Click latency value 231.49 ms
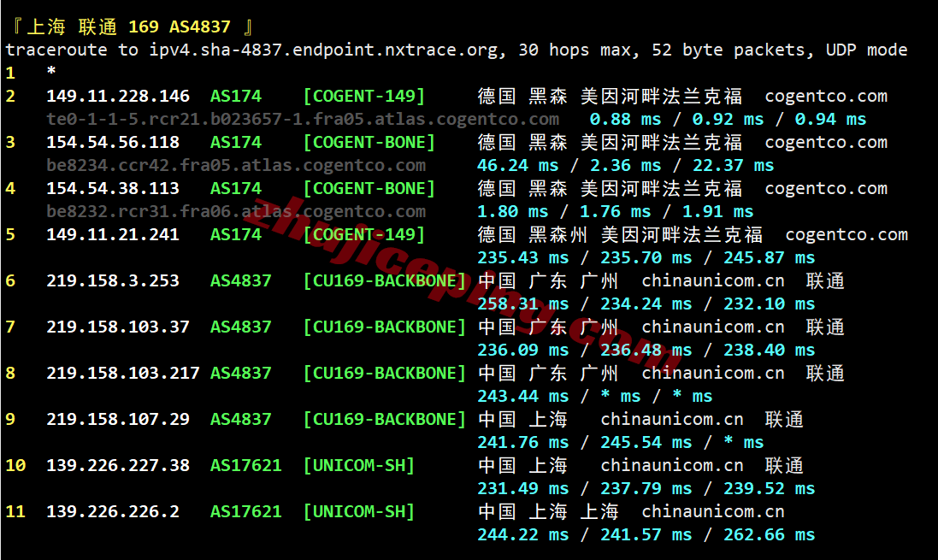 click(522, 488)
